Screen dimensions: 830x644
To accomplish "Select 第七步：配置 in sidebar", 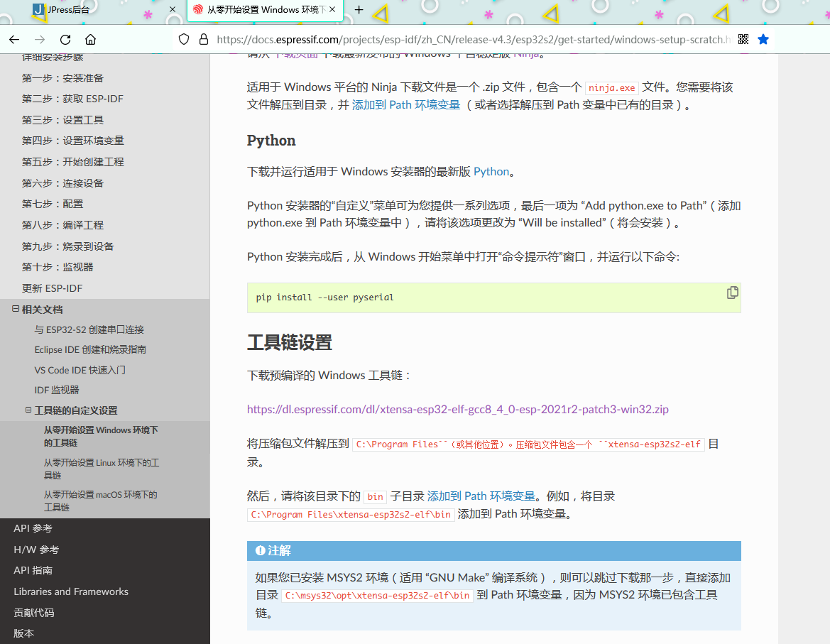I will (53, 204).
